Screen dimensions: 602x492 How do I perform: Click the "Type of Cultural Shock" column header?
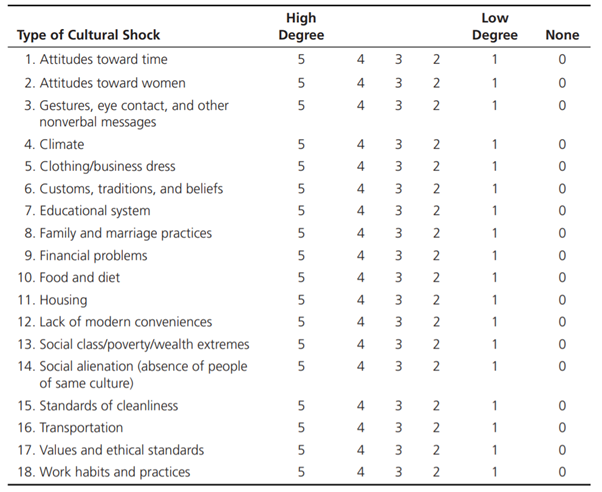coord(88,36)
